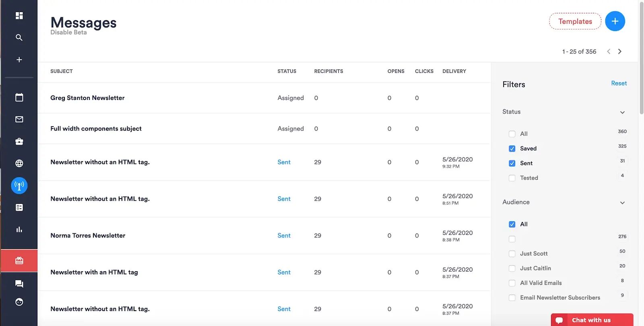Viewport: 644px width, 326px height.
Task: Open the Sent link for Newsletter with an HTML tag
Action: 284,272
